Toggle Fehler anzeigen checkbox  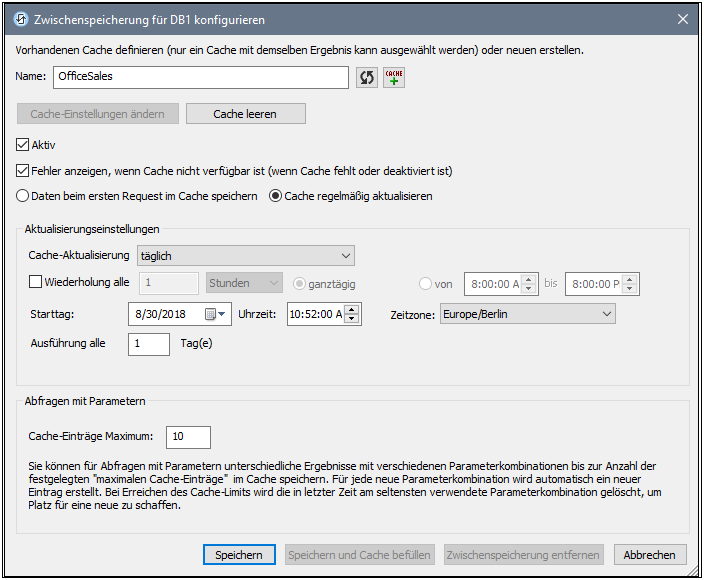click(x=25, y=171)
